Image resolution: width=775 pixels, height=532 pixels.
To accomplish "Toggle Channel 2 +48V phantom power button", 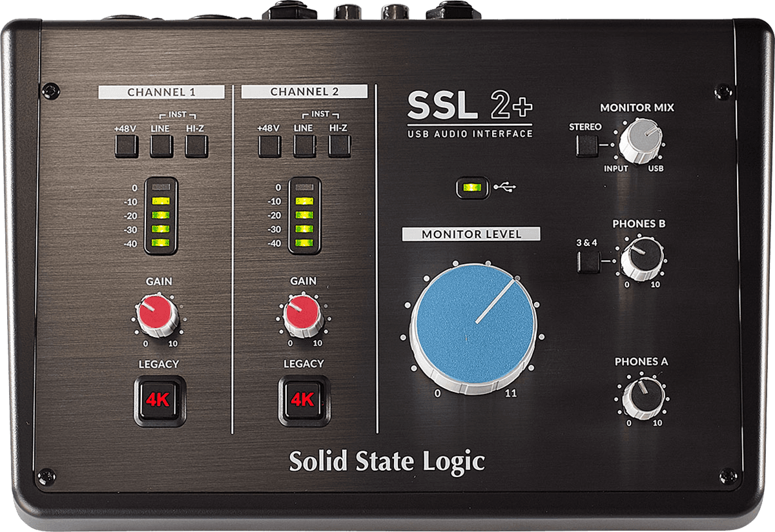I will pyautogui.click(x=270, y=147).
